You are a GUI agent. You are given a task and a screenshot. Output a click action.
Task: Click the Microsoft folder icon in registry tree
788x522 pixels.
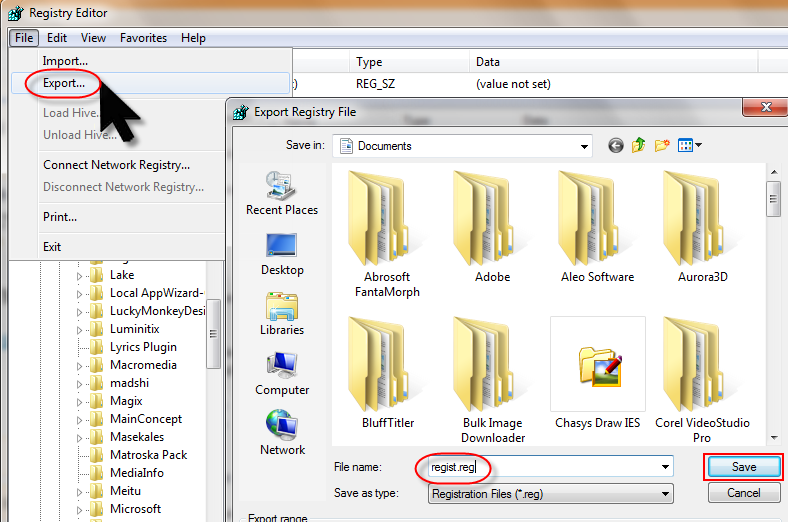coord(96,509)
